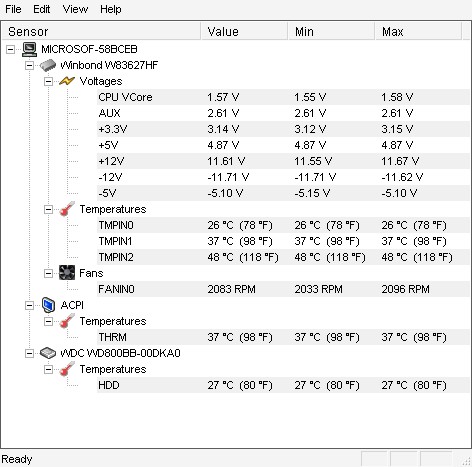Select the Fans tree label
Viewport: 472px width, 467px height.
tap(91, 273)
